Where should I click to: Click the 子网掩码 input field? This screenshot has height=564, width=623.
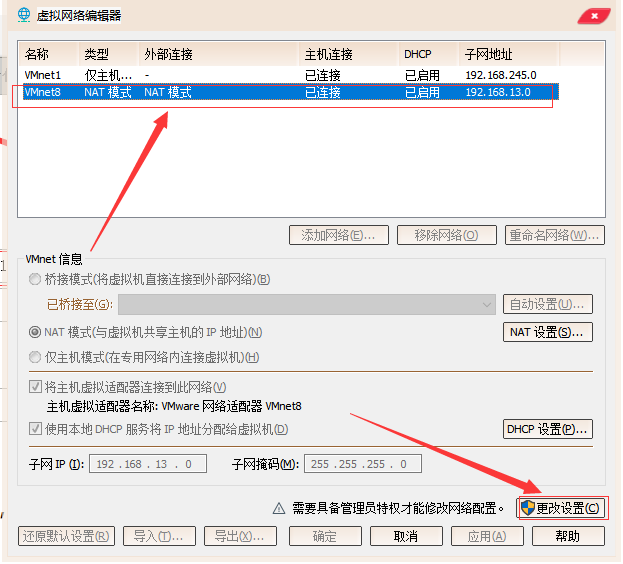tap(363, 464)
